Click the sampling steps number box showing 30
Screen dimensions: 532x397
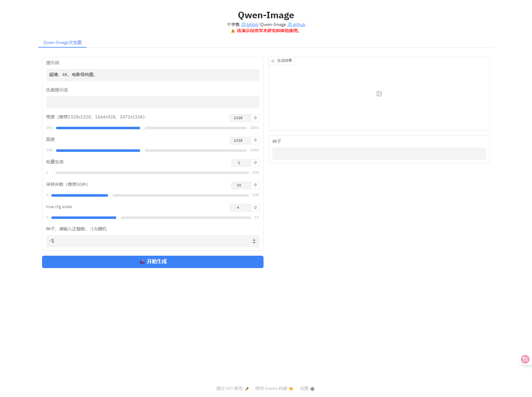[241, 185]
